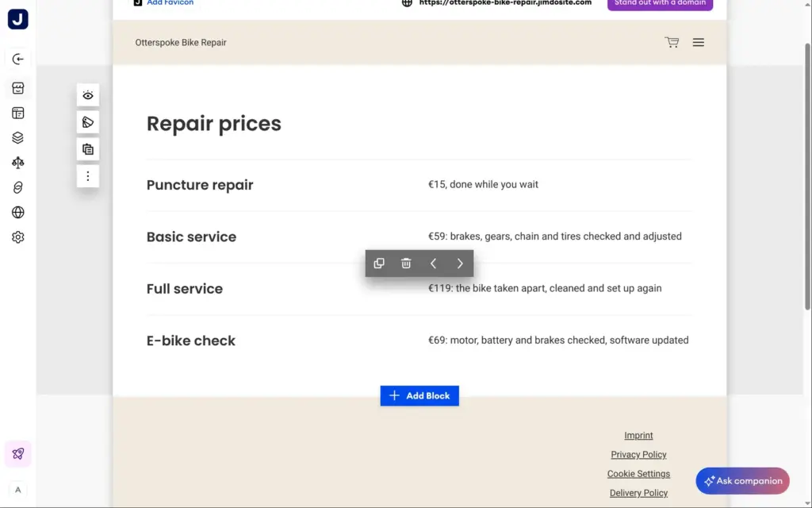Select the 'Puncture repair' heading
Screen dimensions: 812x508
(200, 185)
